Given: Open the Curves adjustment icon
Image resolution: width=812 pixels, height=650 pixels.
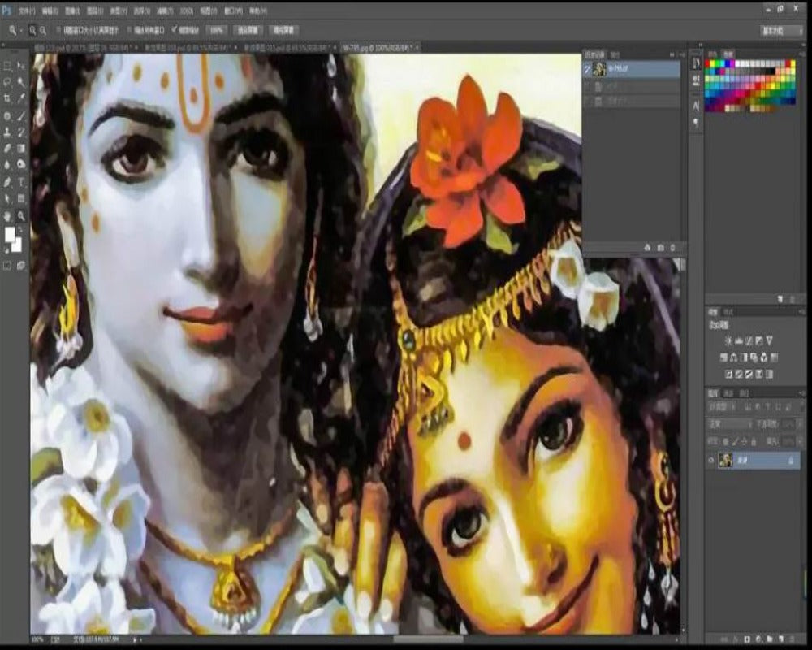Looking at the screenshot, I should (x=747, y=340).
